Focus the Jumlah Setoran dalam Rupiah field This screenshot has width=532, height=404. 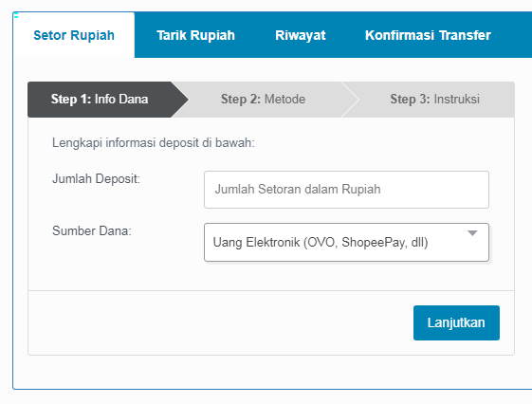point(346,190)
